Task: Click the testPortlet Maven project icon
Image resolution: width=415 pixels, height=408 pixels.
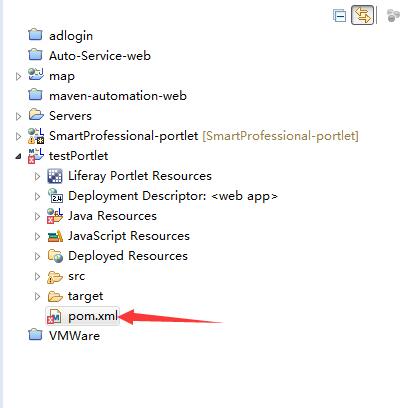Action: tap(36, 156)
